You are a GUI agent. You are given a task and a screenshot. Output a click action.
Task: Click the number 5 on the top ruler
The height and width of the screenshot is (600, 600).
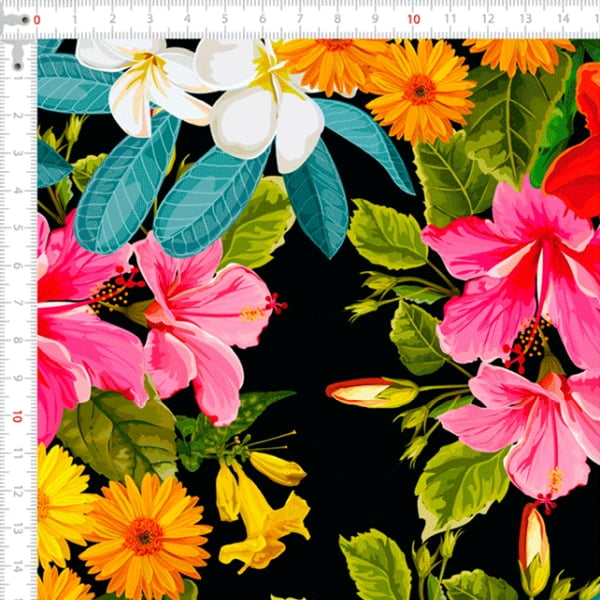click(225, 19)
